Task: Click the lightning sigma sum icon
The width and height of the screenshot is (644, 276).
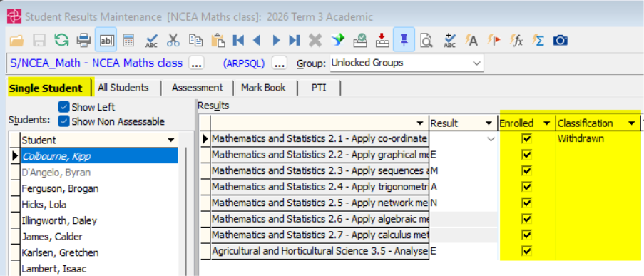Action: pyautogui.click(x=538, y=40)
